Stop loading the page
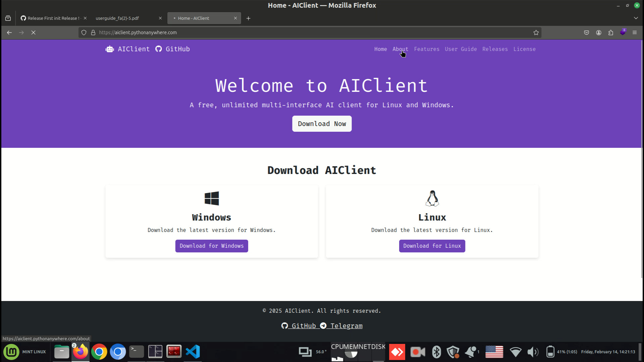The width and height of the screenshot is (644, 362). 34,33
